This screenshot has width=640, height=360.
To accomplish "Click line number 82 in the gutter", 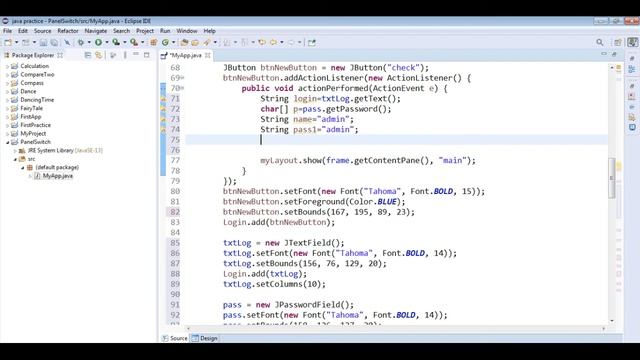I will [x=175, y=212].
